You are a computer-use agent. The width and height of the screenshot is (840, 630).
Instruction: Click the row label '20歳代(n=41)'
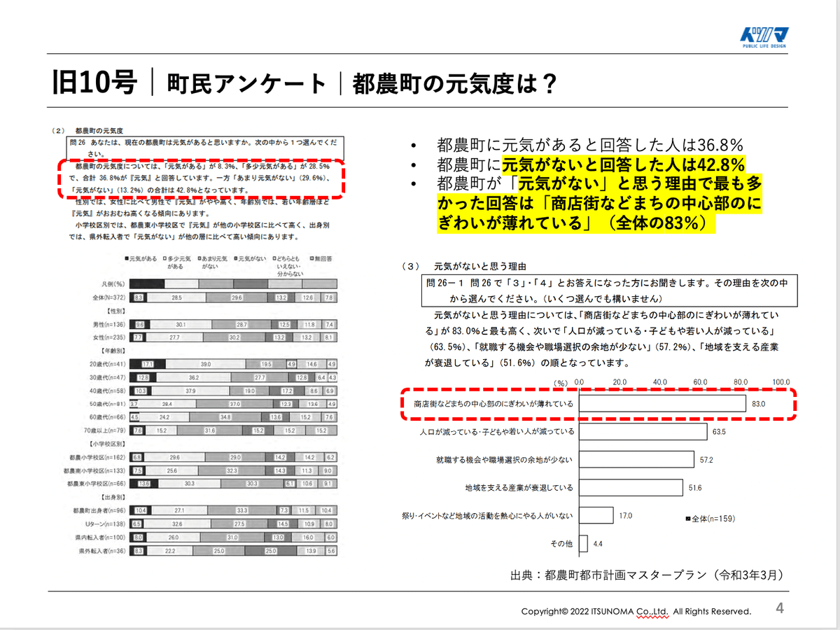(108, 365)
